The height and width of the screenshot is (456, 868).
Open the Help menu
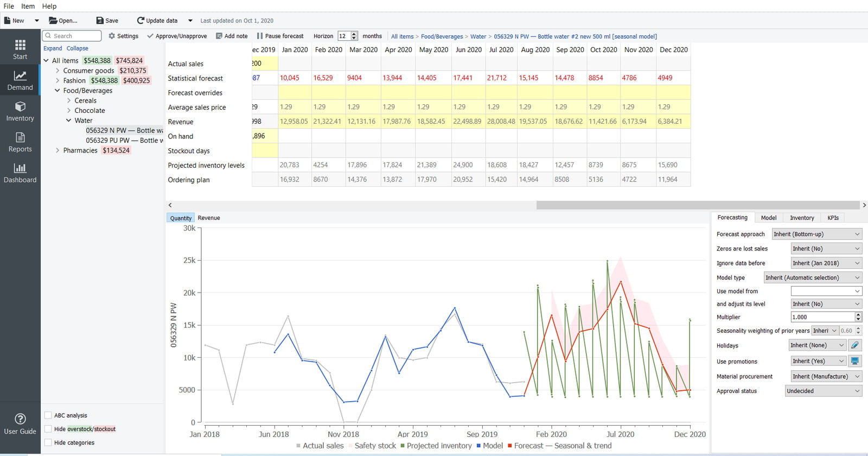[x=49, y=6]
